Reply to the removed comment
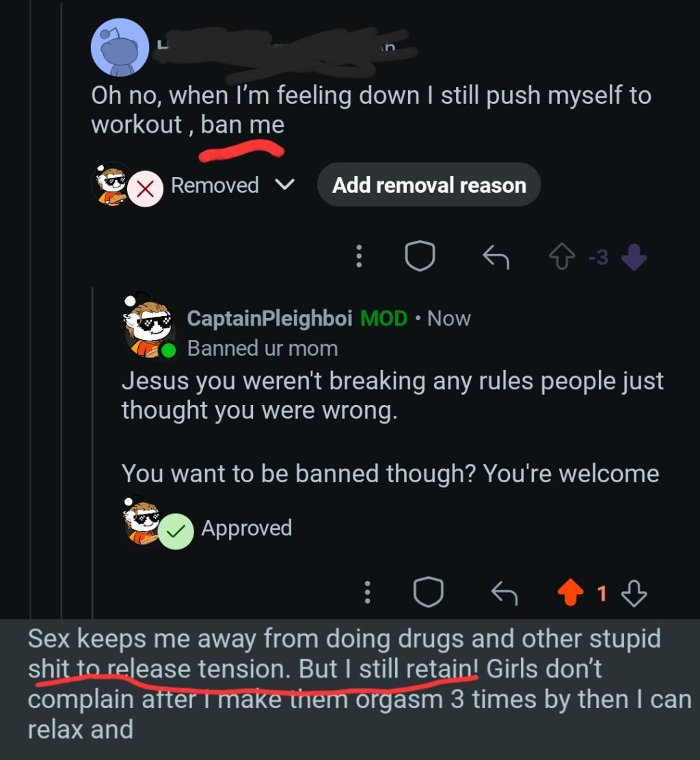This screenshot has height=760, width=700. [x=496, y=257]
